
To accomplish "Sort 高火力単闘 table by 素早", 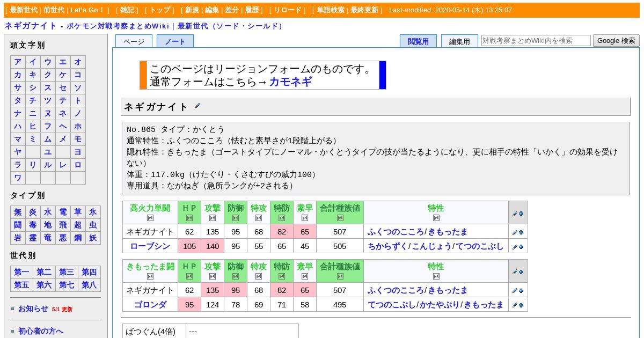I will click(x=305, y=218).
